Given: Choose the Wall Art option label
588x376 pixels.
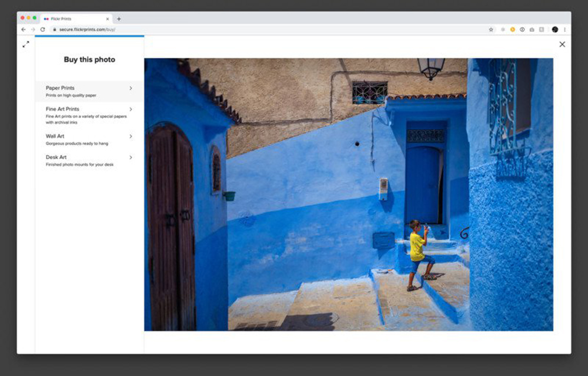Looking at the screenshot, I should coord(55,137).
